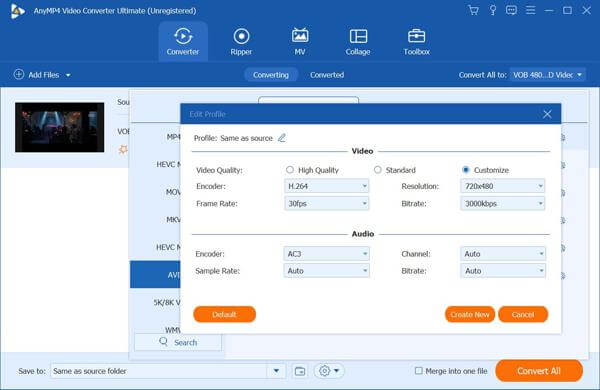The height and width of the screenshot is (390, 600).
Task: Open the feedback chat icon
Action: click(511, 10)
